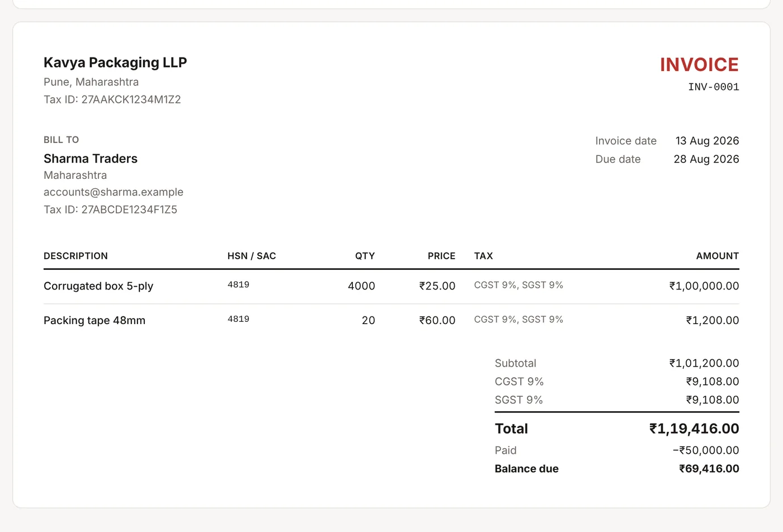
Task: Click the seller name Kavya Packaging LLP
Action: [x=115, y=63]
